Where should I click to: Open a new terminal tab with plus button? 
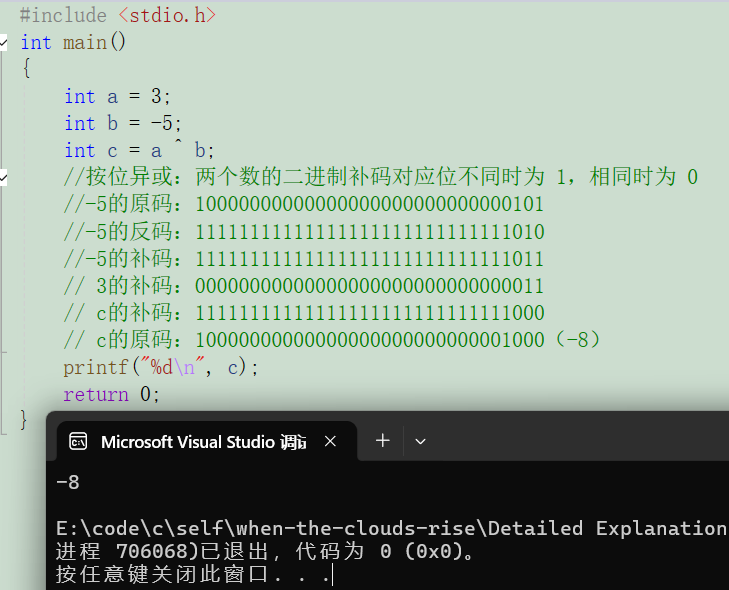coord(383,440)
